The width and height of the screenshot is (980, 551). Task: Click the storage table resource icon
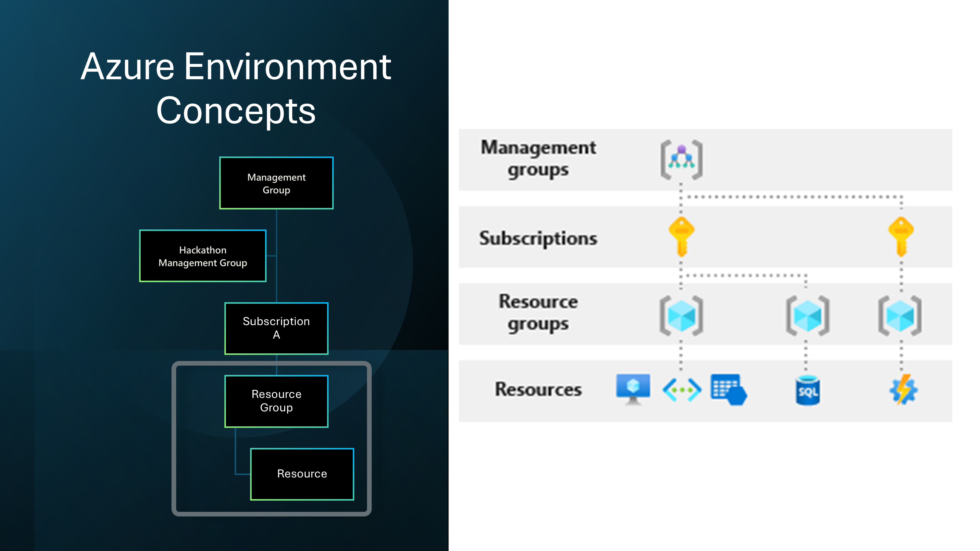[x=729, y=390]
